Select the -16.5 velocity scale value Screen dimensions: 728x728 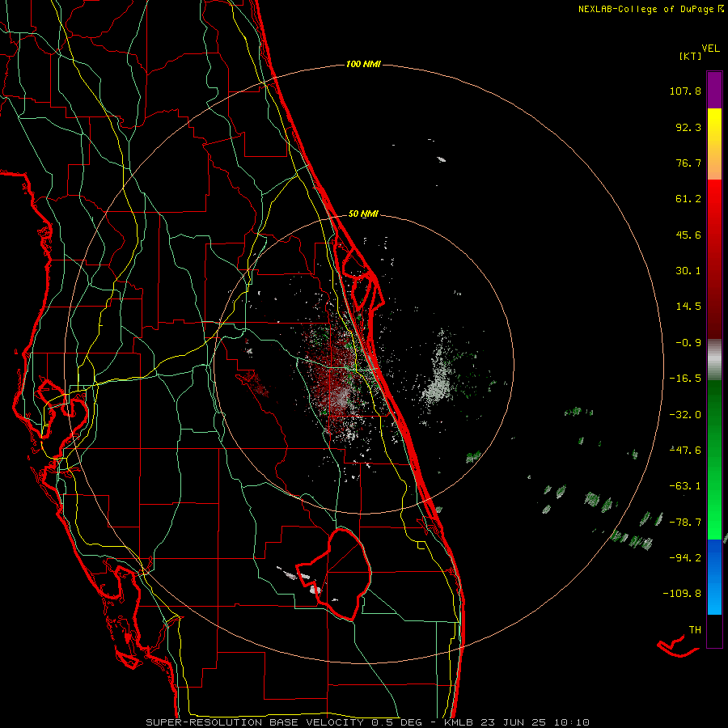(x=685, y=379)
